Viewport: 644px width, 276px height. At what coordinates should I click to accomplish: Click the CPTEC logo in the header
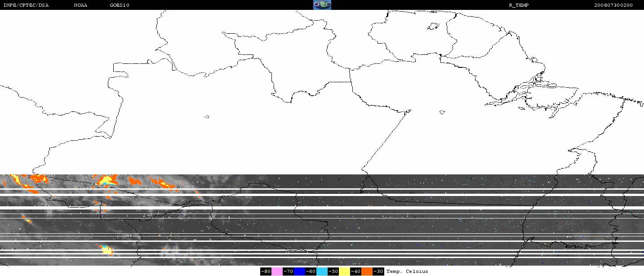tap(322, 5)
